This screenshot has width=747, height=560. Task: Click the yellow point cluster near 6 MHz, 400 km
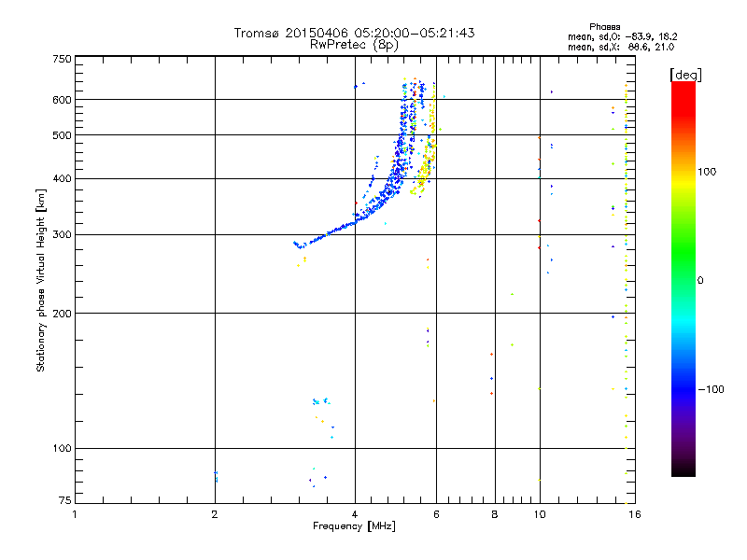(423, 178)
